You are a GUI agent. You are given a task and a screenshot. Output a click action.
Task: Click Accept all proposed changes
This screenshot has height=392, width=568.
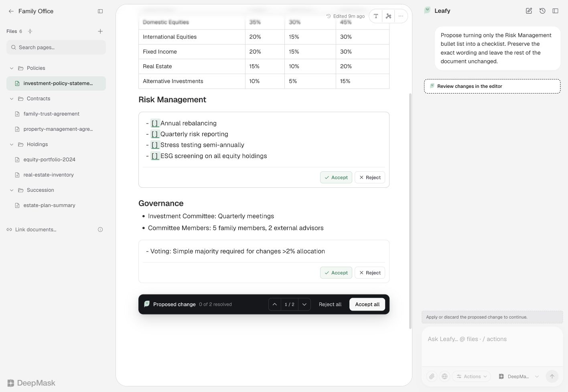(x=367, y=305)
